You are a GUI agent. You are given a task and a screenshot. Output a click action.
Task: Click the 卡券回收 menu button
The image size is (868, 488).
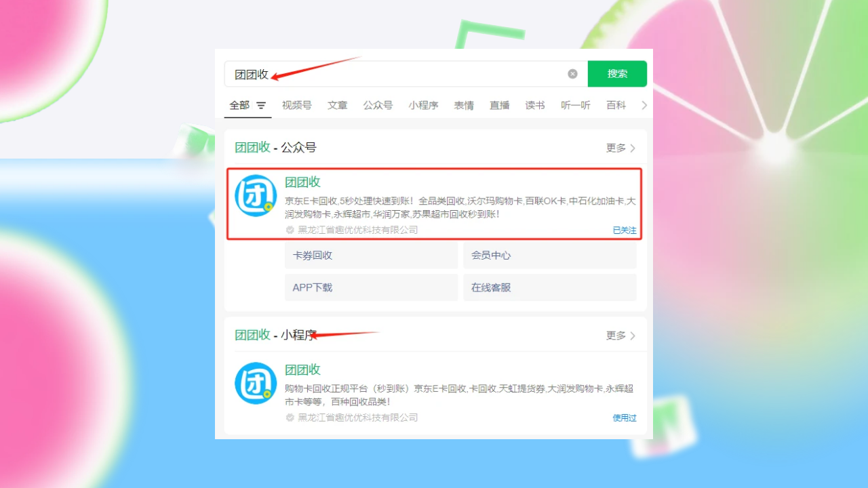pyautogui.click(x=372, y=256)
